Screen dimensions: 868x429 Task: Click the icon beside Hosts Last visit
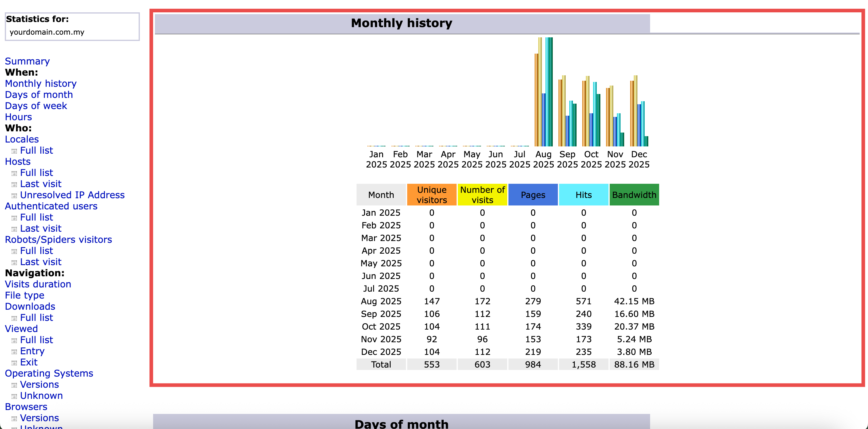14,185
